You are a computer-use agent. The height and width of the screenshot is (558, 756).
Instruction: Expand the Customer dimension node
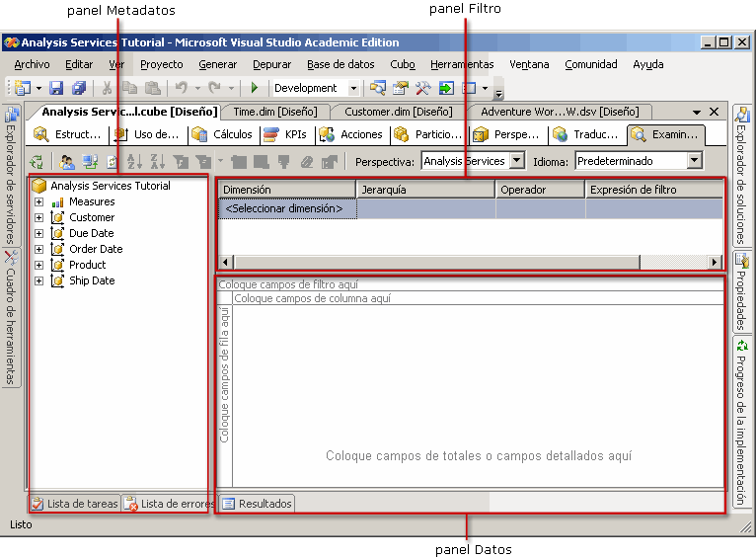point(39,217)
